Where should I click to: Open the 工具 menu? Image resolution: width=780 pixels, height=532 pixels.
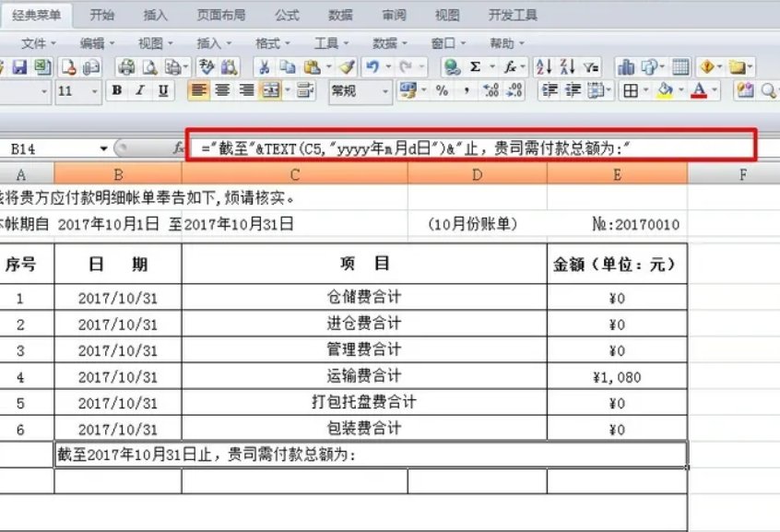[331, 43]
